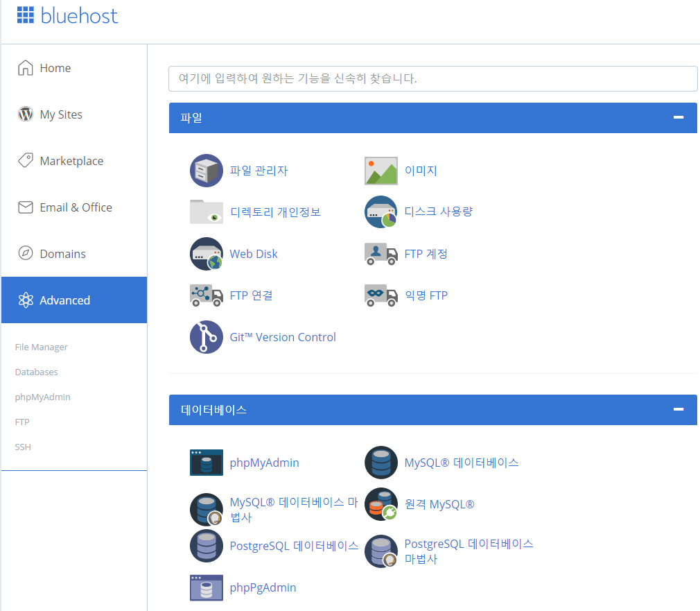The height and width of the screenshot is (611, 700).
Task: Open Databases sidebar sublink
Action: tap(37, 372)
